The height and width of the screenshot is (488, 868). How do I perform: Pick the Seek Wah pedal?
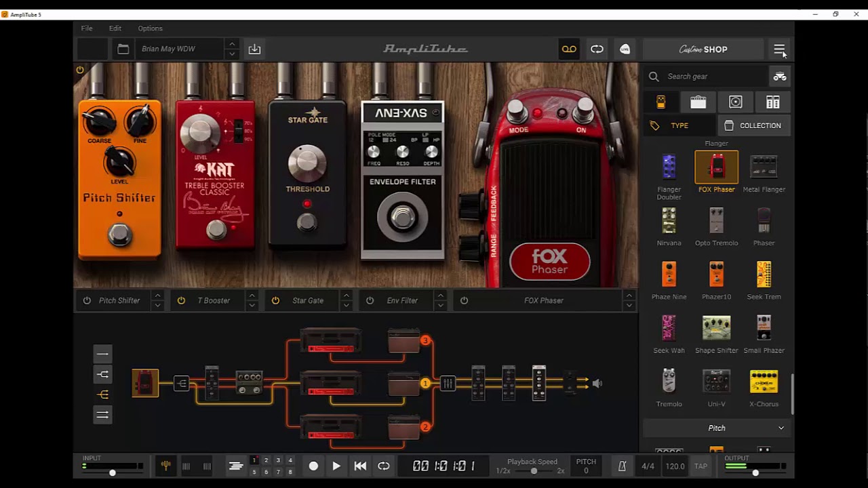669,334
